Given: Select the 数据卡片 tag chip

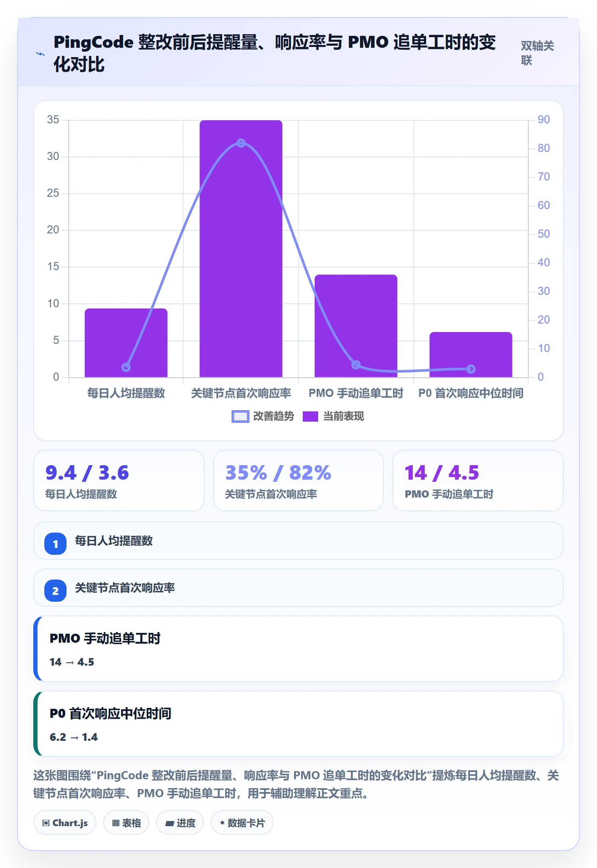Looking at the screenshot, I should coord(242,823).
